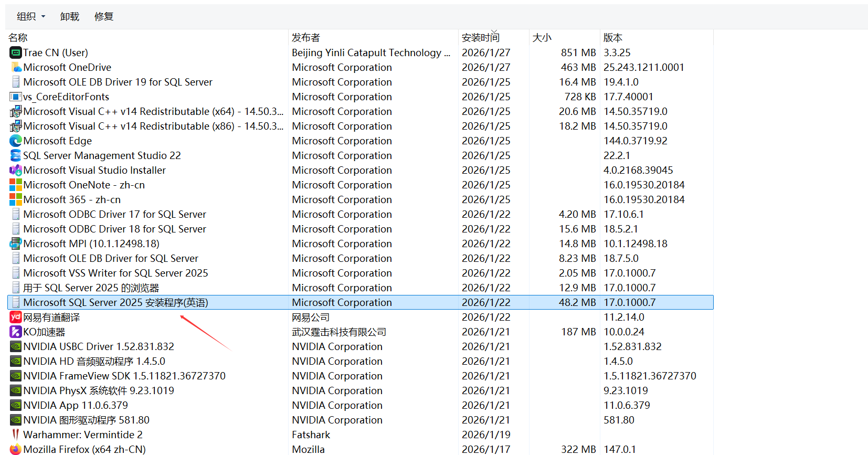
Task: Click the Microsoft OLE DB Driver 19 icon
Action: click(16, 82)
